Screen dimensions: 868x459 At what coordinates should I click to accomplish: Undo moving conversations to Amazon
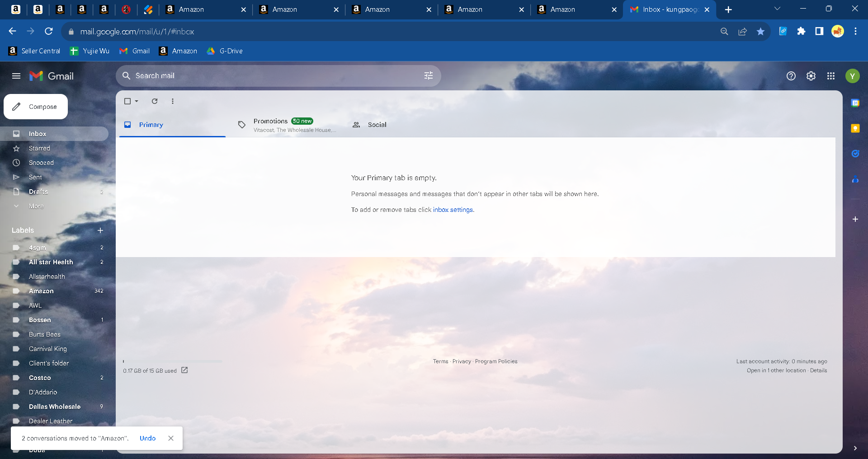point(147,438)
